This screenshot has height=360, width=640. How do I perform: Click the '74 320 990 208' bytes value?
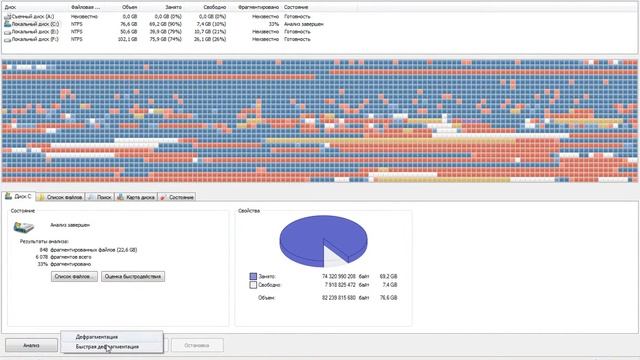(339, 276)
